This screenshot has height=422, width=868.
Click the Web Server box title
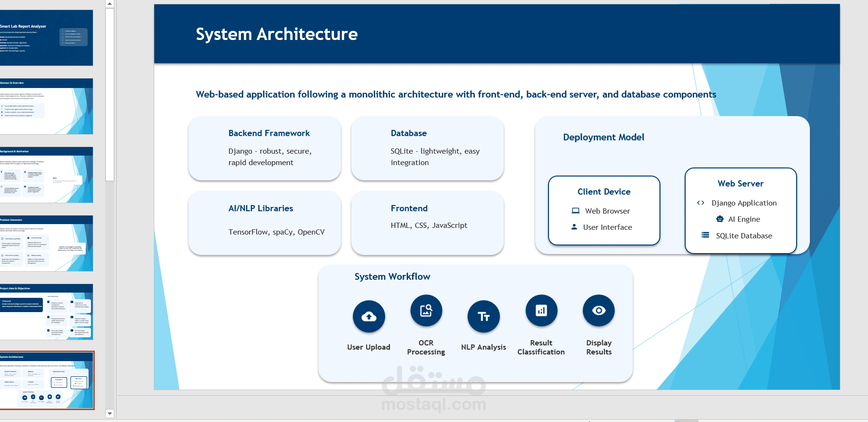coord(740,184)
